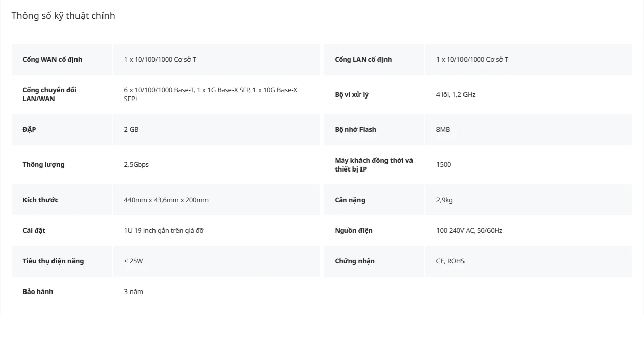Image resolution: width=644 pixels, height=342 pixels.
Task: Click the '4 lõi, 1,2 GHz' value
Action: point(456,94)
